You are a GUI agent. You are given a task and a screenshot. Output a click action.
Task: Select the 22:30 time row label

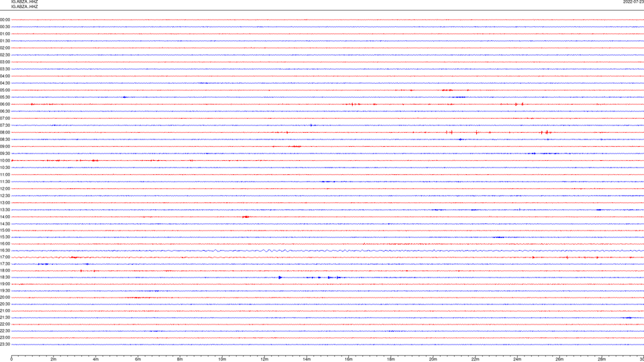click(5, 331)
